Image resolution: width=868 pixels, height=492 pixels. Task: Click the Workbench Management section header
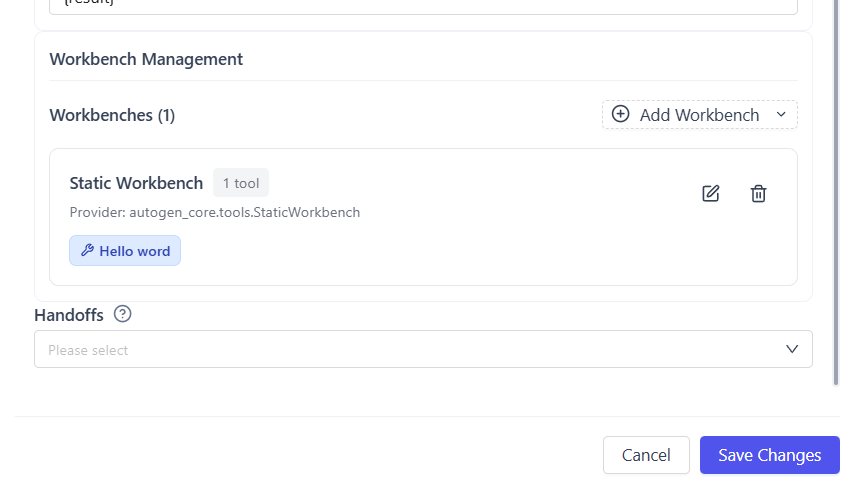point(146,59)
